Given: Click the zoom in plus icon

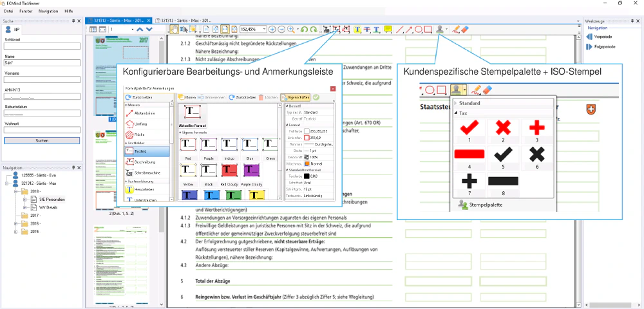Looking at the screenshot, I should (x=272, y=29).
